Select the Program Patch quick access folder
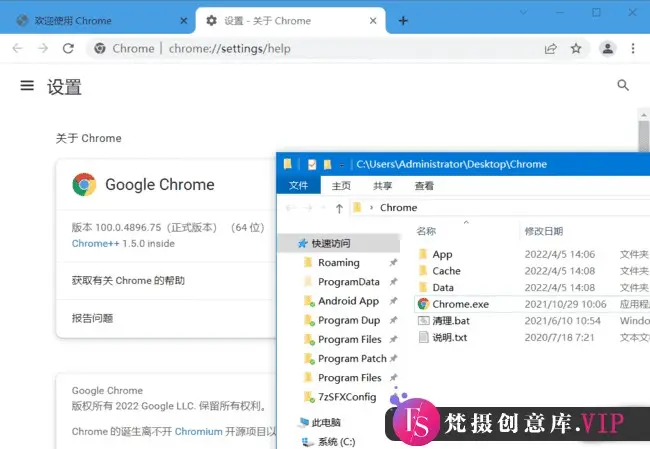 (x=352, y=359)
